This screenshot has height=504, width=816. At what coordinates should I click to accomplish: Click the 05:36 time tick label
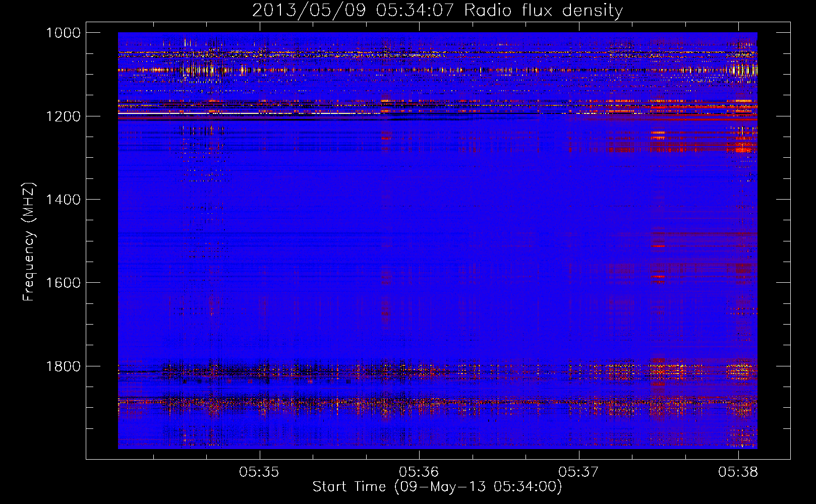(x=419, y=472)
